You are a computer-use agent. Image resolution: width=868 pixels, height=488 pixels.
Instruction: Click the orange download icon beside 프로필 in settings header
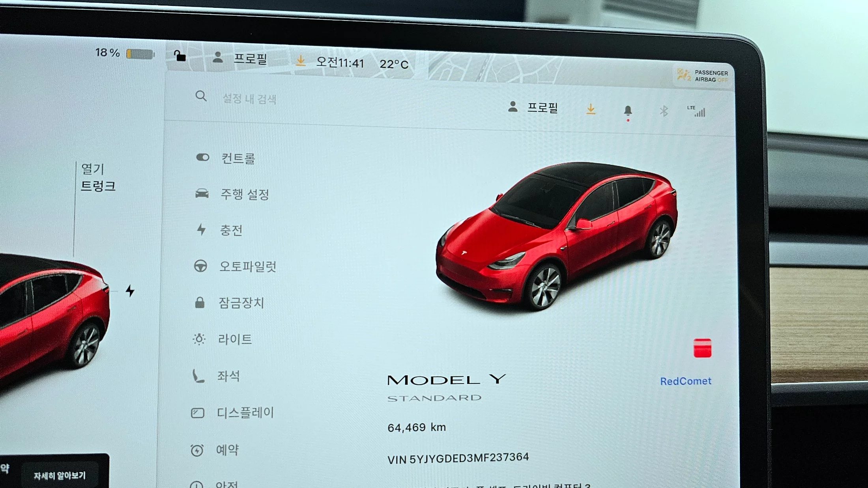(x=591, y=109)
